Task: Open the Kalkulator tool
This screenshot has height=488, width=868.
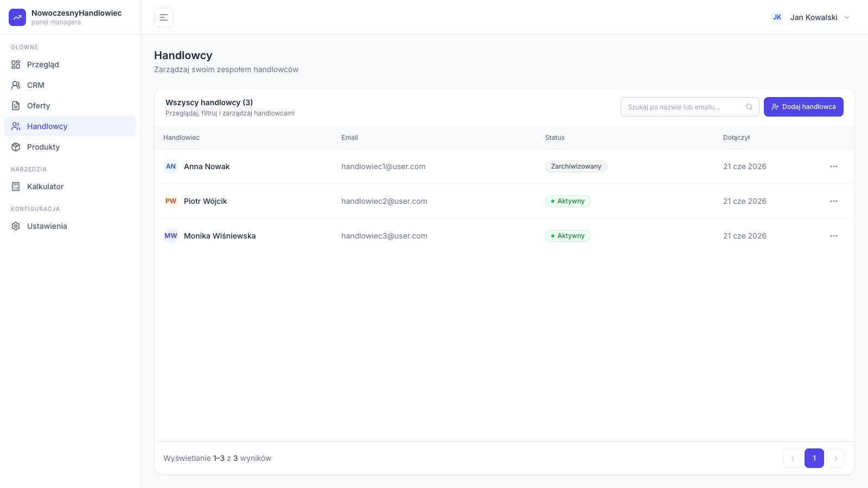Action: (x=70, y=187)
